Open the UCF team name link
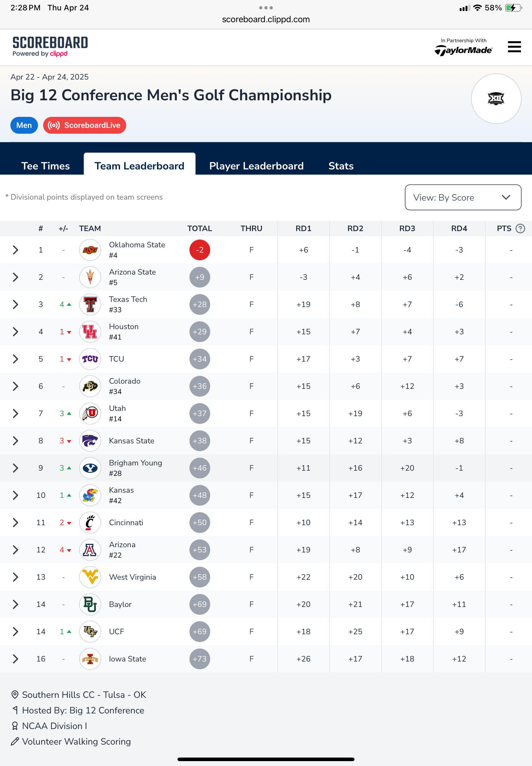Screen dimensions: 532x766 (x=116, y=632)
